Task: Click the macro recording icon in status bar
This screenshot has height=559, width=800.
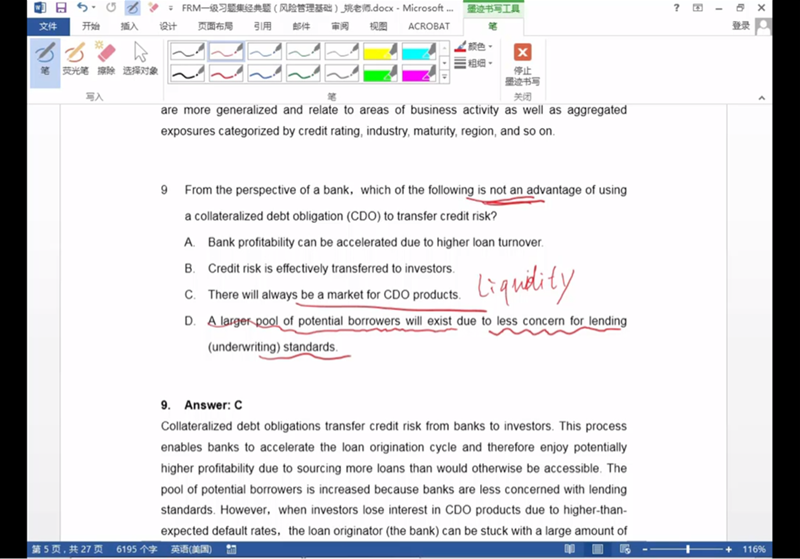Action: point(231,549)
